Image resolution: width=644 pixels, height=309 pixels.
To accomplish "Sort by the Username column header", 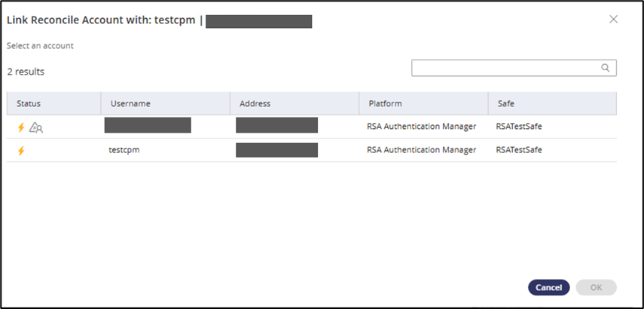I will pos(130,103).
